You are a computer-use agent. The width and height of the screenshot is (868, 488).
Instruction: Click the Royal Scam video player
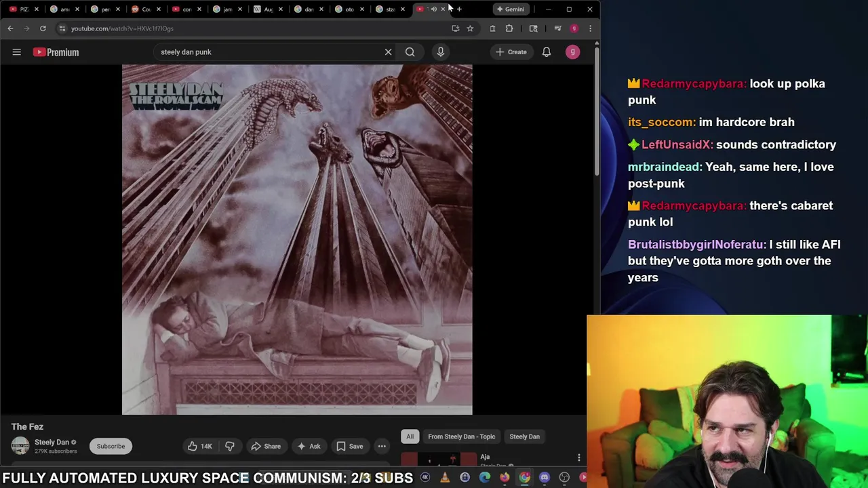(x=297, y=239)
